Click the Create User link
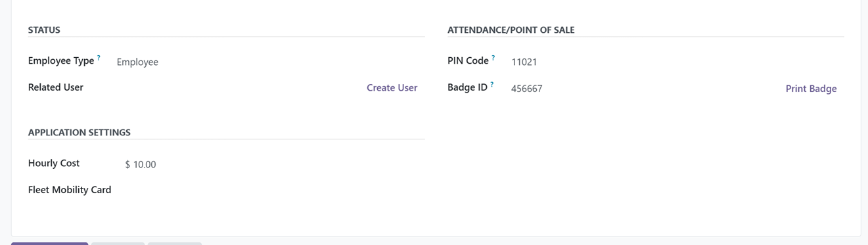 click(x=392, y=88)
